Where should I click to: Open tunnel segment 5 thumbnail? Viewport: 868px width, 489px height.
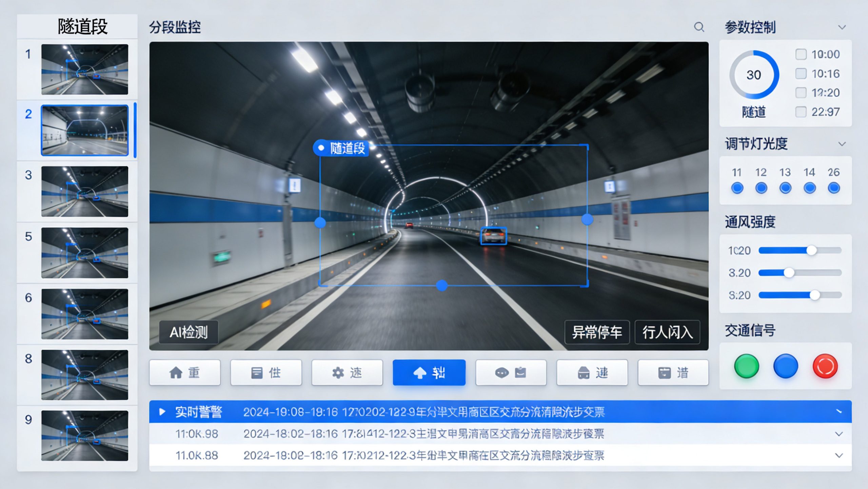click(85, 253)
